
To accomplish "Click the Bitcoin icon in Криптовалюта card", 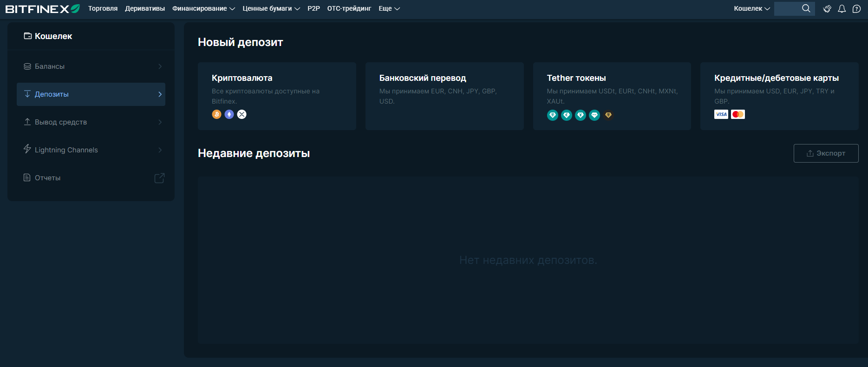I will tap(216, 114).
